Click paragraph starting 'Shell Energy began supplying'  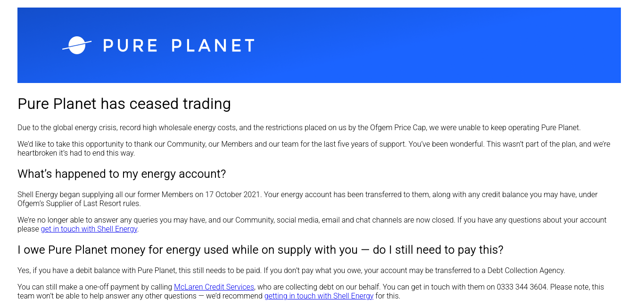(x=307, y=199)
